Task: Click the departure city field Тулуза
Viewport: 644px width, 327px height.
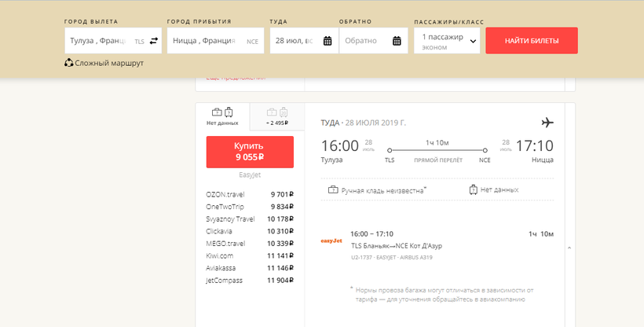Action: pos(98,41)
